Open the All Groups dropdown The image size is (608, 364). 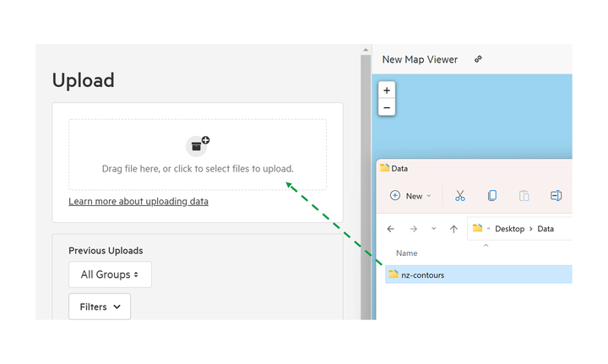[110, 274]
